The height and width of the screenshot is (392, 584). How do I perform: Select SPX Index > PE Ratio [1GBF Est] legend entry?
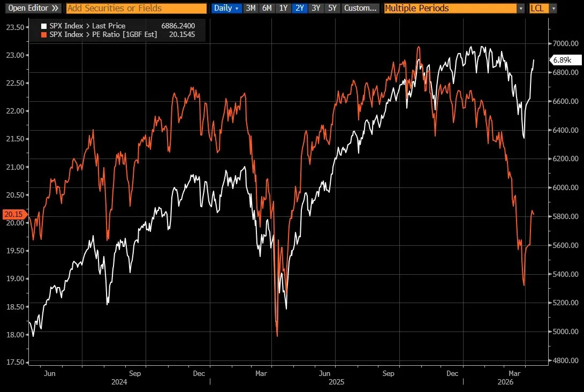[103, 34]
